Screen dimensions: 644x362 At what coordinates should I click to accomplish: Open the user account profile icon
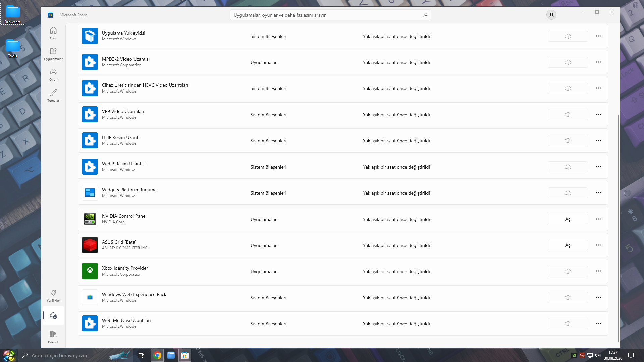point(551,15)
